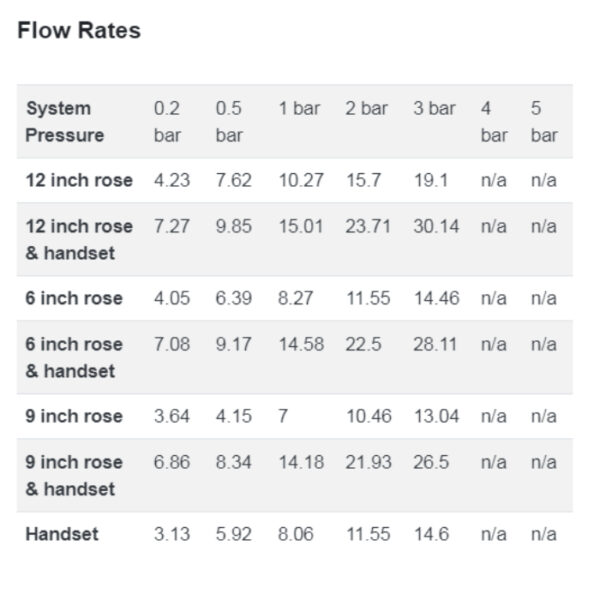
Task: Select the 3 bar column header
Action: (434, 108)
